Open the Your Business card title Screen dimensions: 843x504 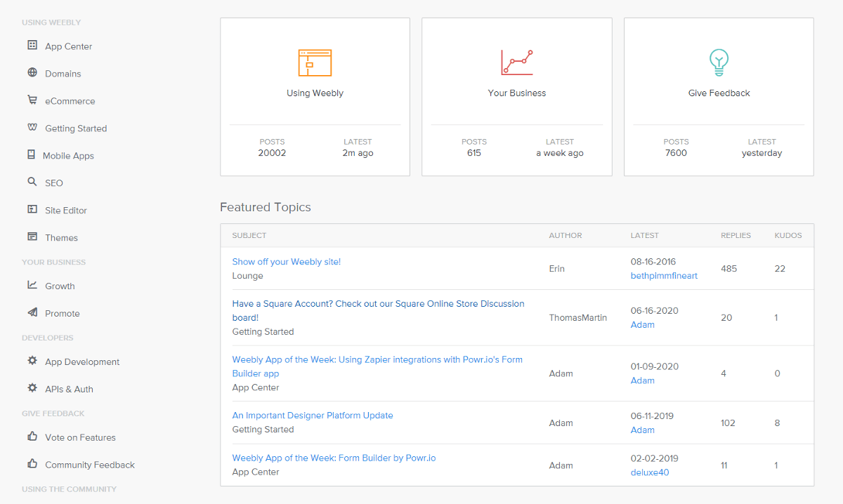point(517,93)
